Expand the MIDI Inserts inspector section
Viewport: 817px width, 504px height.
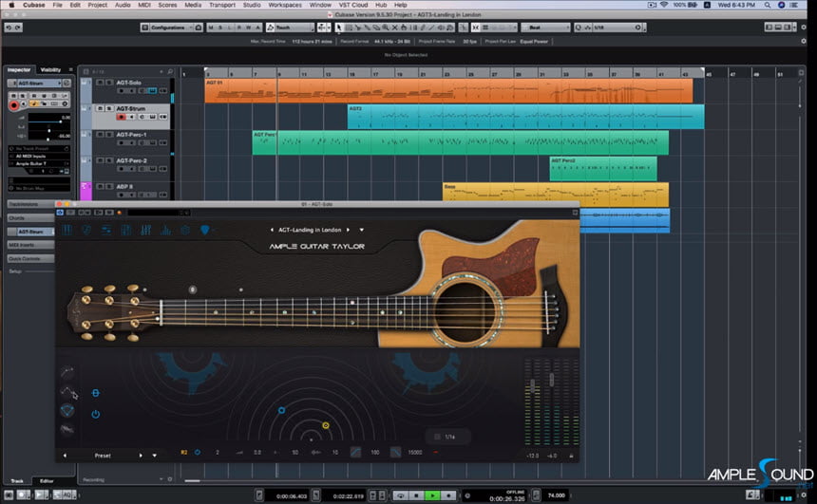pyautogui.click(x=30, y=245)
